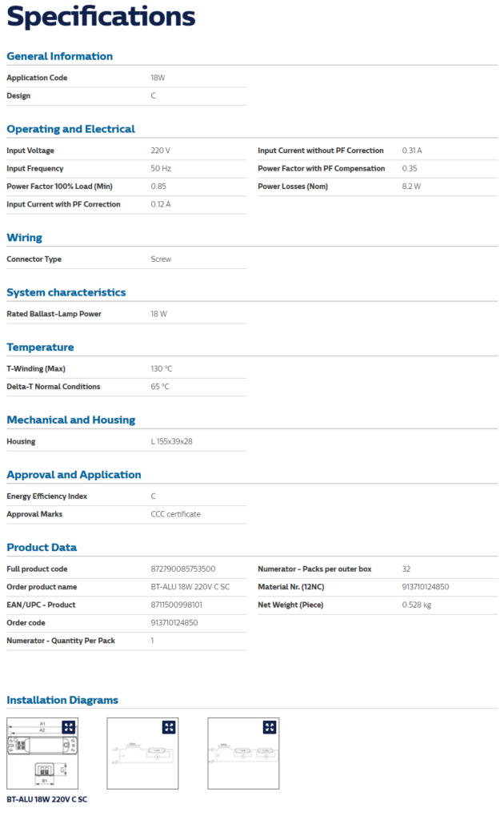Select the General Information section heading

pyautogui.click(x=60, y=56)
